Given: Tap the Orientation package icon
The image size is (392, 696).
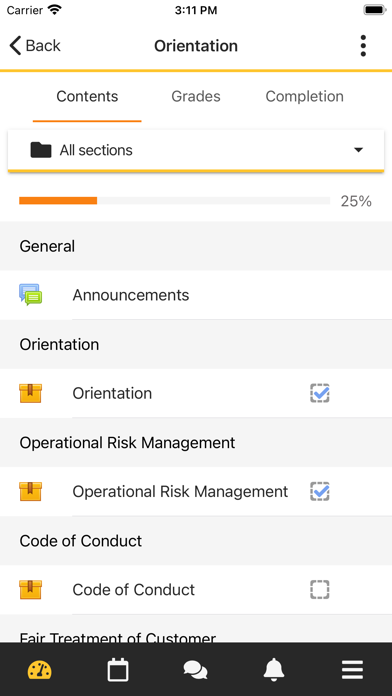Looking at the screenshot, I should [x=31, y=393].
